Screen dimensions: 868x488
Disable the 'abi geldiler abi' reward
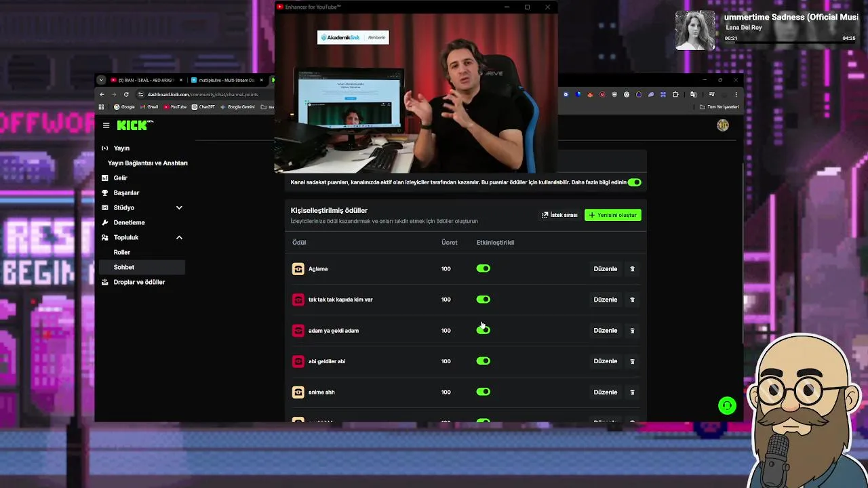point(483,361)
